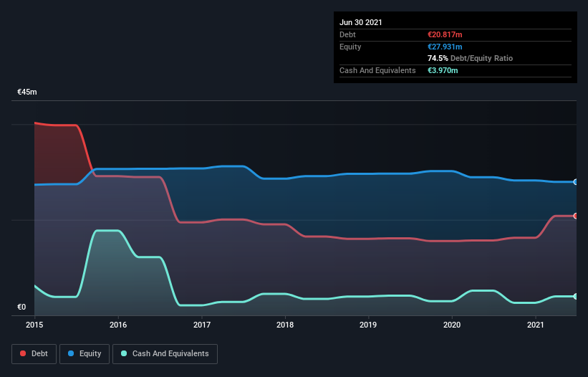Click the tooltip's Equity row label
Screen dimensions: 588x377
click(350, 47)
